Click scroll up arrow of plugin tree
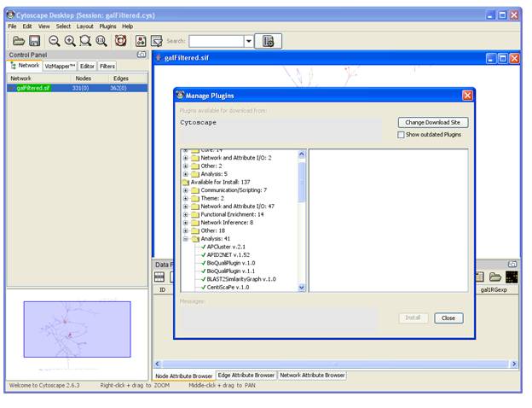Image resolution: width=532 pixels, height=408 pixels. point(302,154)
